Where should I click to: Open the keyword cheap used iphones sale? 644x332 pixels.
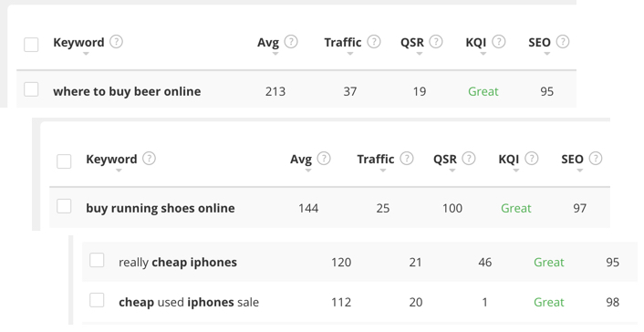coord(189,303)
